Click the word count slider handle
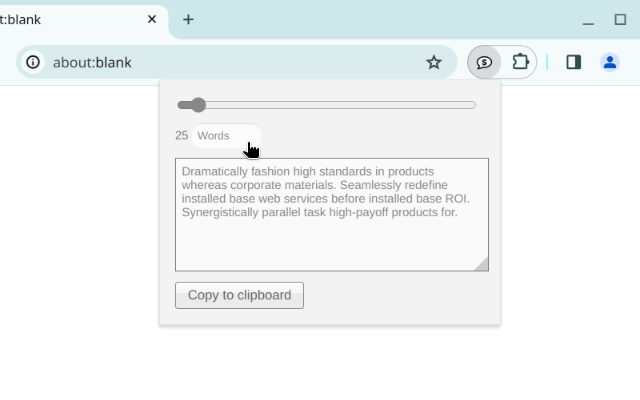This screenshot has width=640, height=400. 198,105
